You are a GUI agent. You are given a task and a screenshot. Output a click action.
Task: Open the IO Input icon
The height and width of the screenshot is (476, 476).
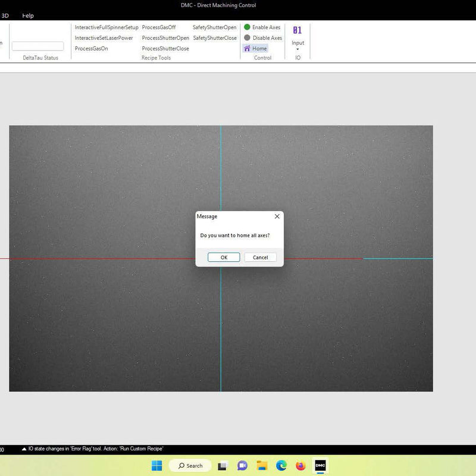tap(297, 30)
